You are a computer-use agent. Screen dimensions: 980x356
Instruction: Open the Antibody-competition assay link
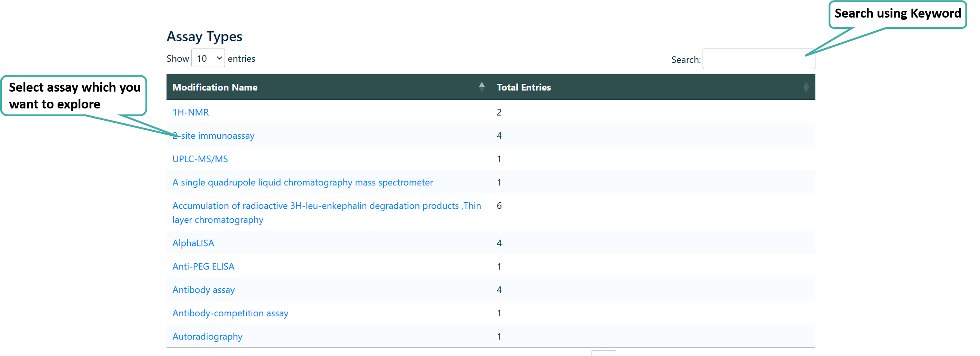point(230,313)
